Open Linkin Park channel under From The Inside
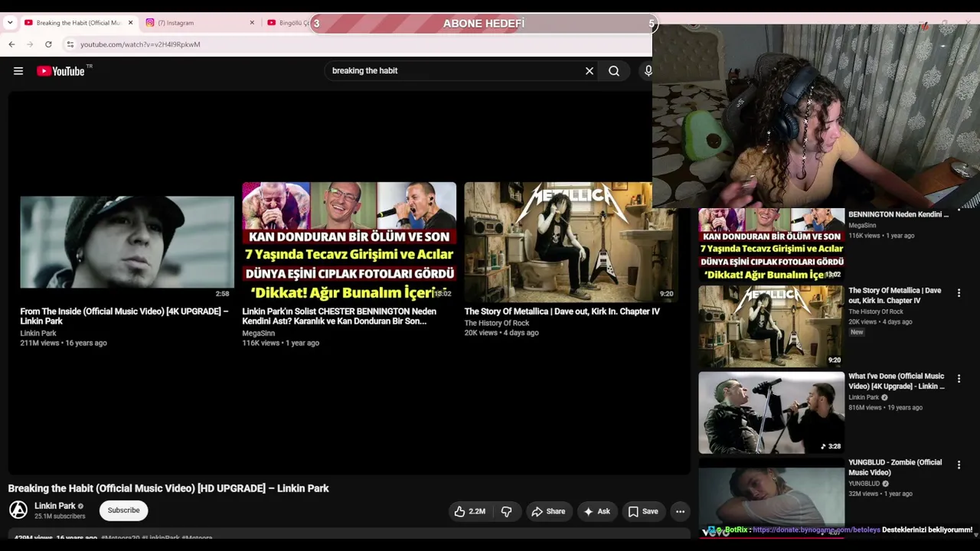The height and width of the screenshot is (551, 980). (38, 334)
